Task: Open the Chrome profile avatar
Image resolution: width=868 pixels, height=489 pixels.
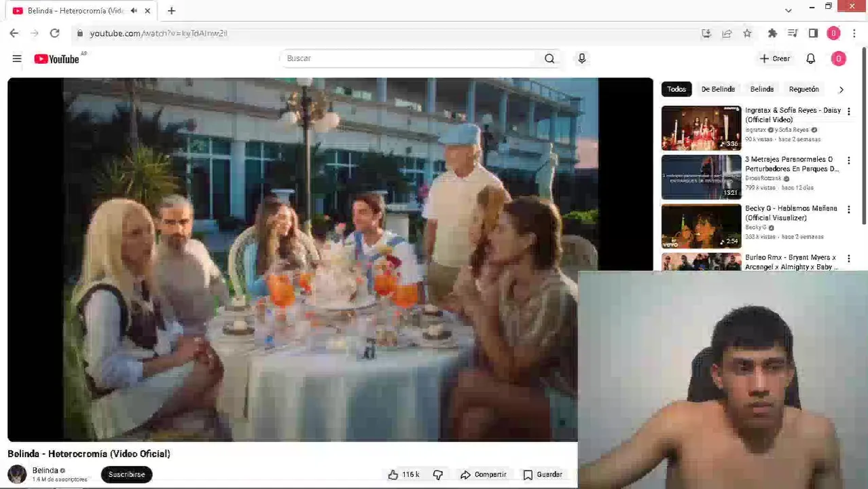Action: (x=833, y=33)
